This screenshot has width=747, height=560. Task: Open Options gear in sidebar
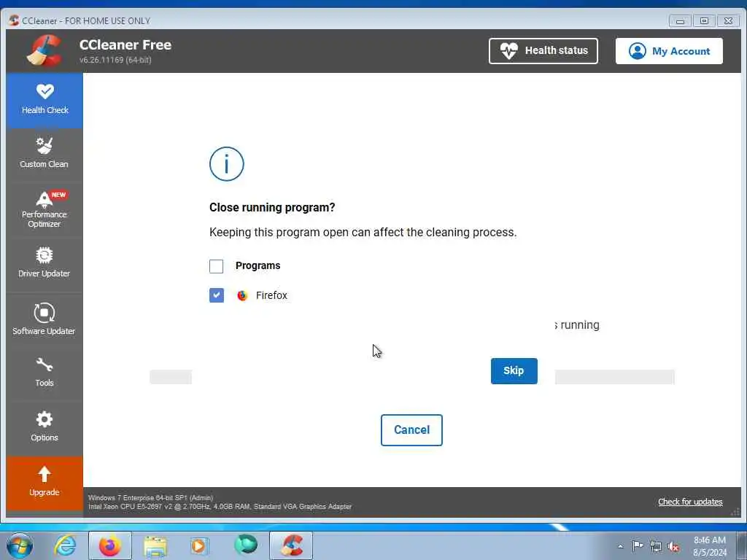(x=44, y=427)
